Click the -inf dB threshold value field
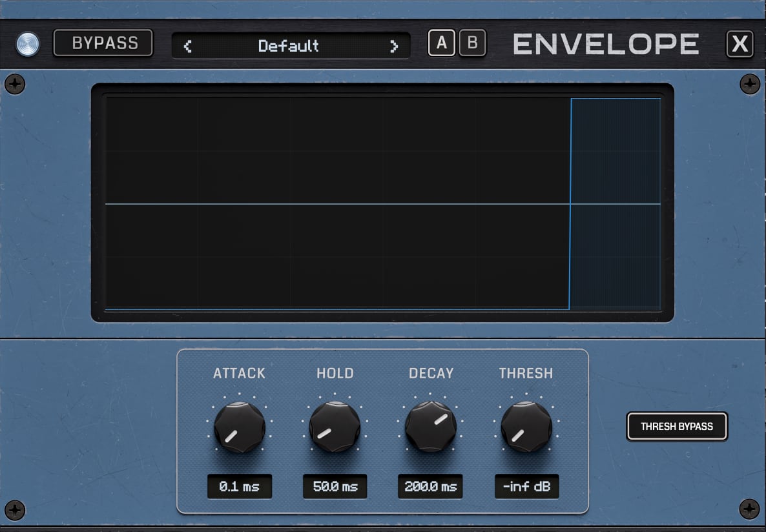The image size is (766, 532). 526,487
